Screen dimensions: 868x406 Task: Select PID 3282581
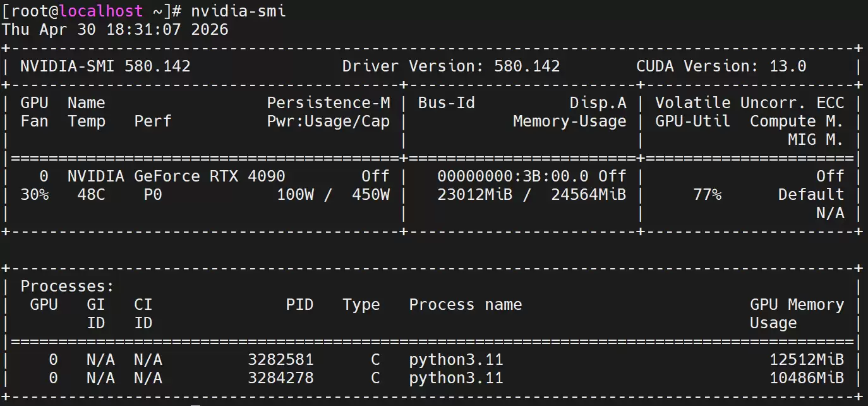[x=280, y=360]
